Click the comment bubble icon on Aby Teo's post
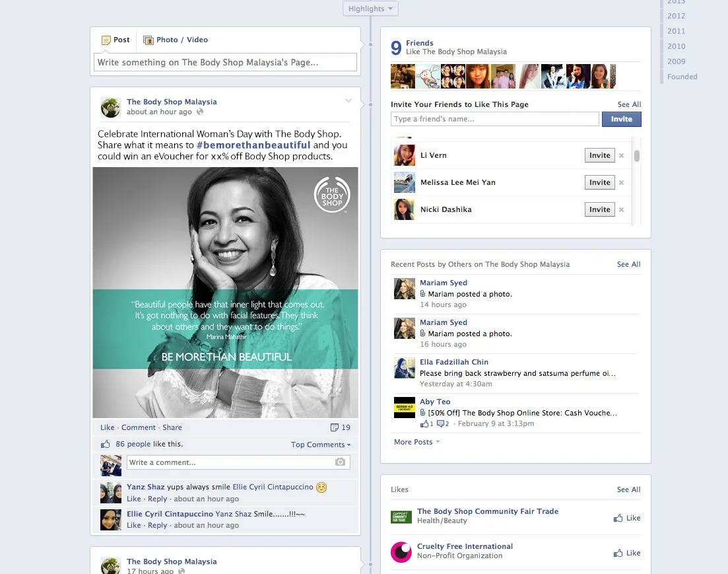This screenshot has width=728, height=574. point(440,423)
